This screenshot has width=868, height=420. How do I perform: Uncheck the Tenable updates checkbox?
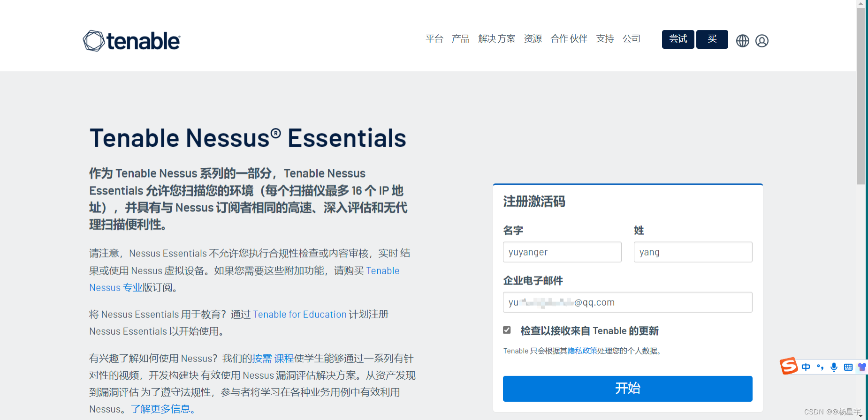pos(507,330)
